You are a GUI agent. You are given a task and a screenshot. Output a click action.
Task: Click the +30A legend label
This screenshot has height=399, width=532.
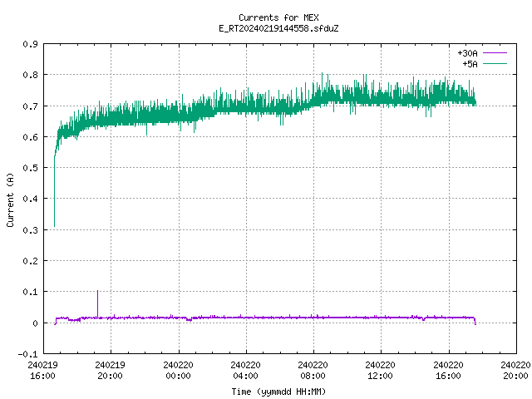pos(467,53)
